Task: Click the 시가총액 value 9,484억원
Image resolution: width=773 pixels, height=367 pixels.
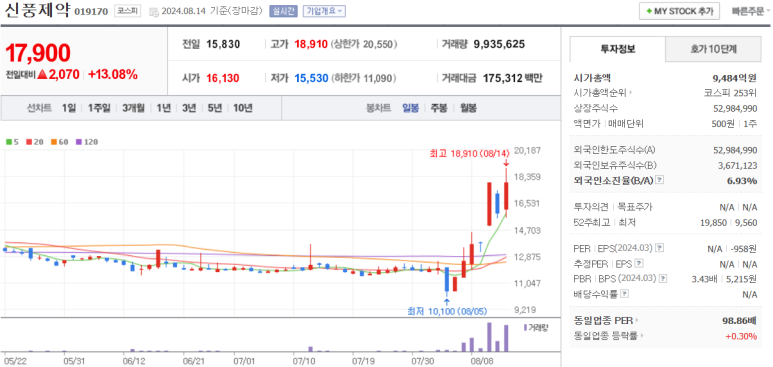Action: (x=735, y=77)
